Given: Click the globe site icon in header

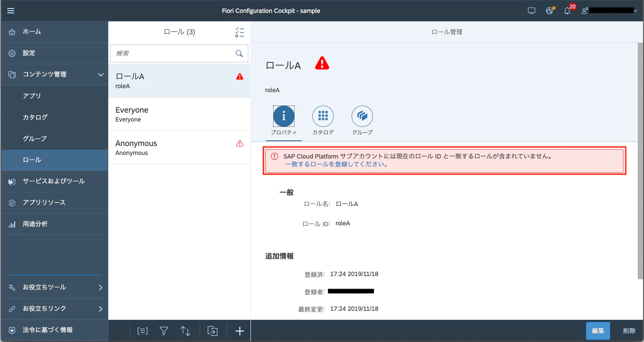Looking at the screenshot, I should click(550, 11).
